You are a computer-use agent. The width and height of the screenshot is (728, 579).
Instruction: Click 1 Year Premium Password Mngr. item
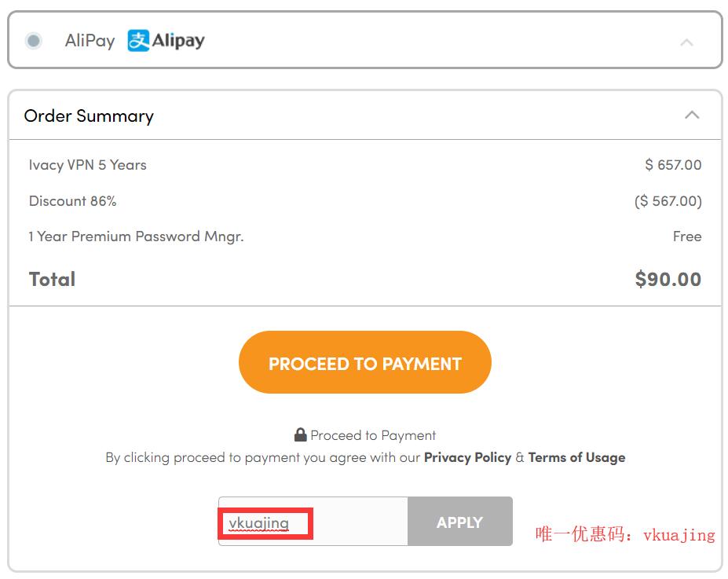tap(136, 236)
